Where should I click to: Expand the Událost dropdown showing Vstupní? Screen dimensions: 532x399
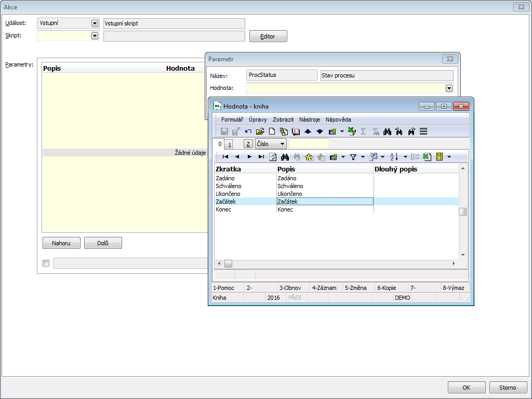[x=95, y=23]
